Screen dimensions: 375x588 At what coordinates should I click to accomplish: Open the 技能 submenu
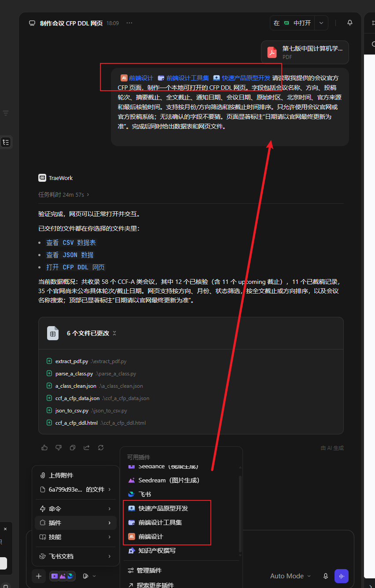click(x=76, y=537)
